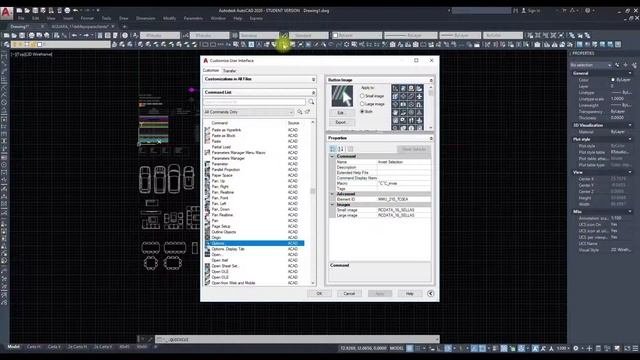This screenshot has width=640, height=360.
Task: Click the OK button
Action: click(319, 293)
